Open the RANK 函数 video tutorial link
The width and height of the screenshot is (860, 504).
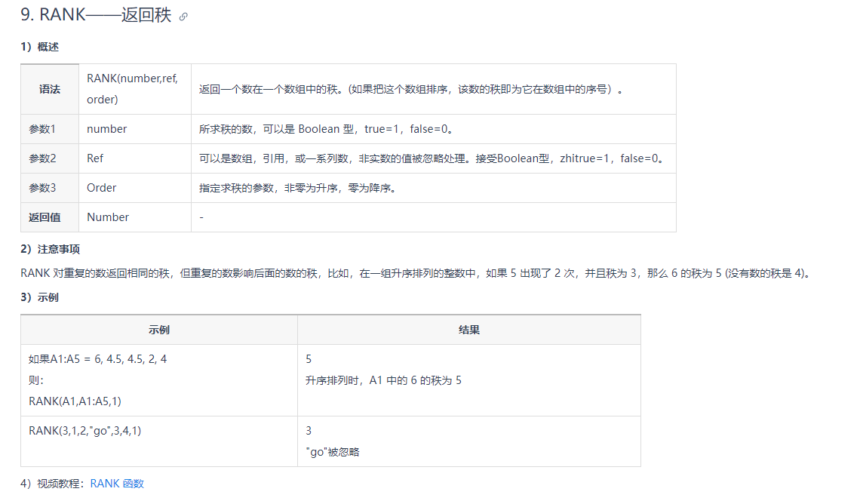pyautogui.click(x=117, y=483)
